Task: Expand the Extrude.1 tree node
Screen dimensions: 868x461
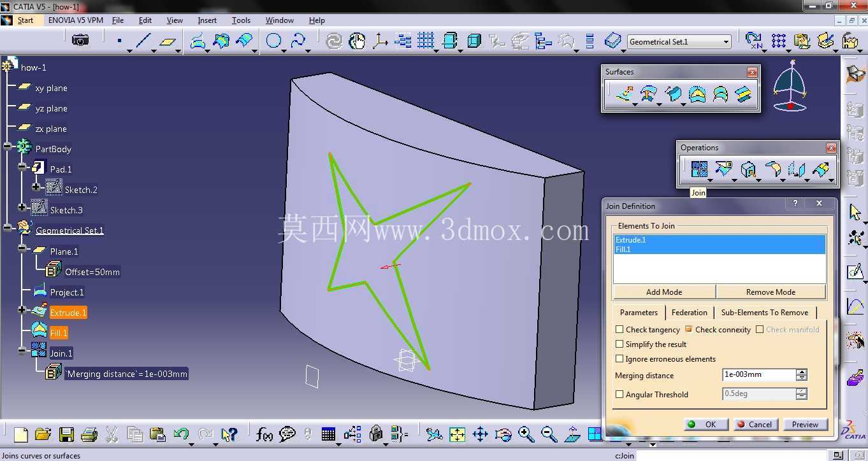Action: (x=22, y=310)
